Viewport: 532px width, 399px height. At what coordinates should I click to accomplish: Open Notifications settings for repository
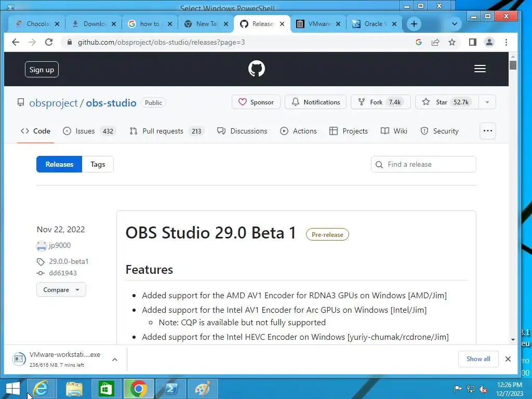point(315,102)
